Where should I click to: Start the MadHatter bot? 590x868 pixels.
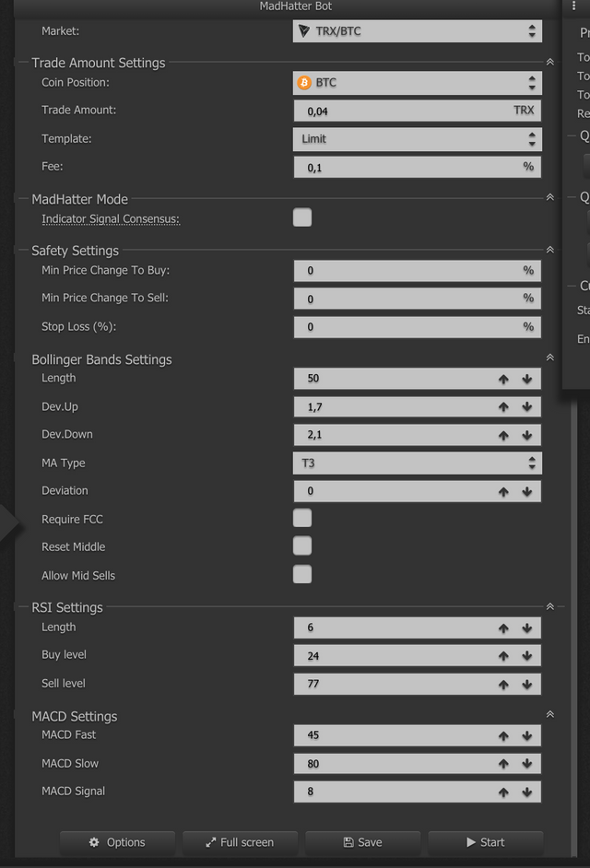[485, 842]
